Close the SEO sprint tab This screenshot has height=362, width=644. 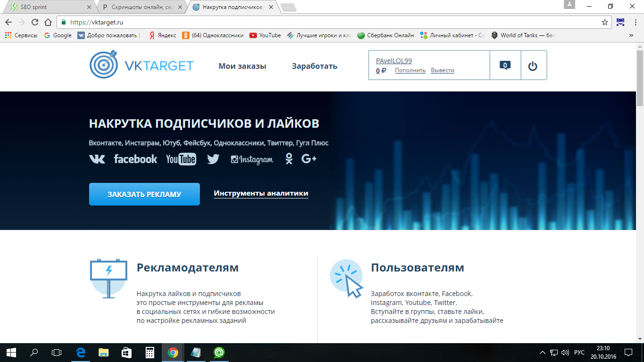coord(90,8)
